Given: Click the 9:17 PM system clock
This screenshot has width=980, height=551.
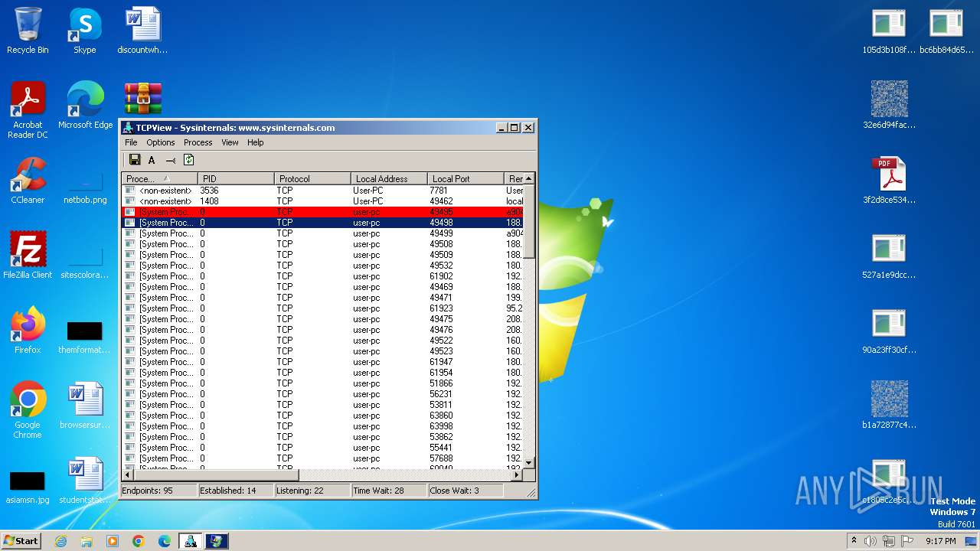Looking at the screenshot, I should click(940, 541).
